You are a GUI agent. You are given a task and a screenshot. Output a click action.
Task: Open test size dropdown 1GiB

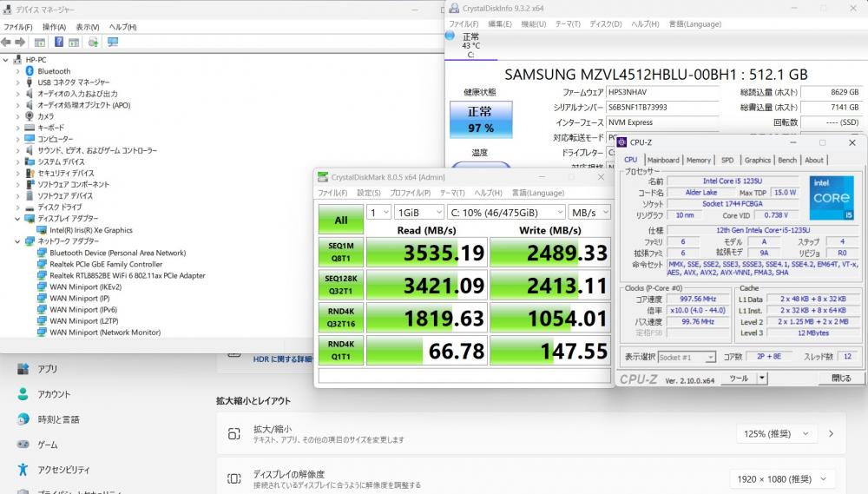pos(419,213)
